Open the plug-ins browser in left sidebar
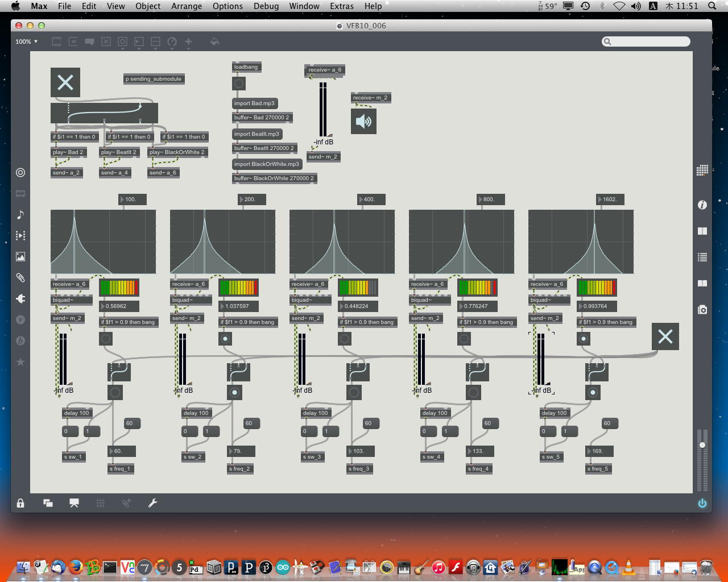The width and height of the screenshot is (728, 582). (20, 298)
